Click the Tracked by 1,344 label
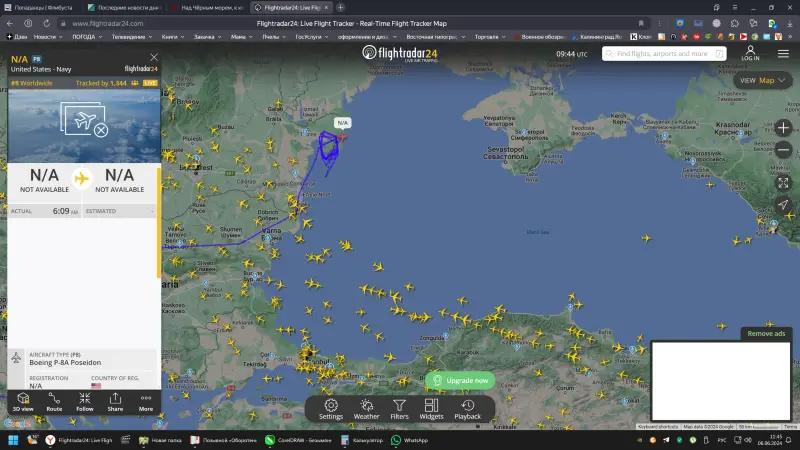The image size is (800, 450). 101,83
